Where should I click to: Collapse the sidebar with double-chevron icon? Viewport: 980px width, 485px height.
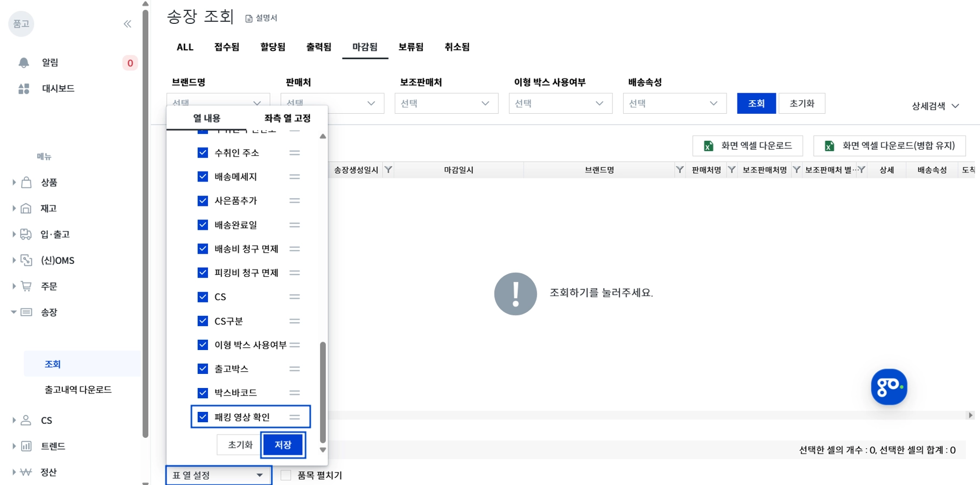(128, 24)
